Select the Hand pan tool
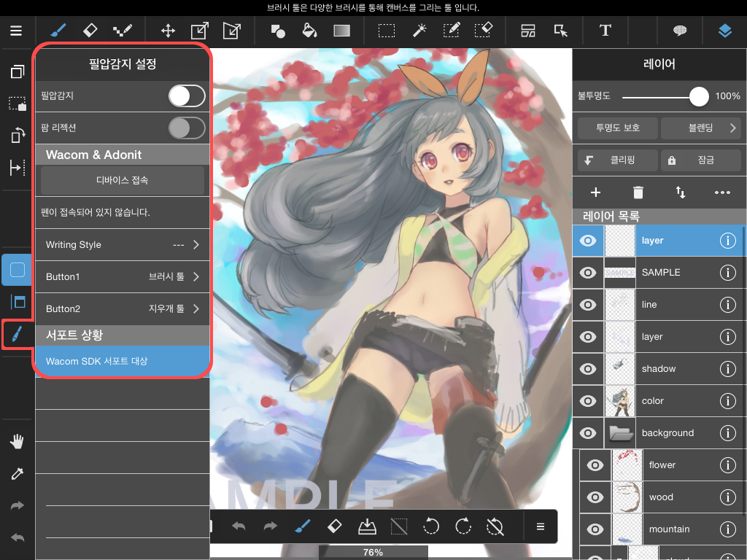Screen dimensions: 747x560 coord(18,441)
